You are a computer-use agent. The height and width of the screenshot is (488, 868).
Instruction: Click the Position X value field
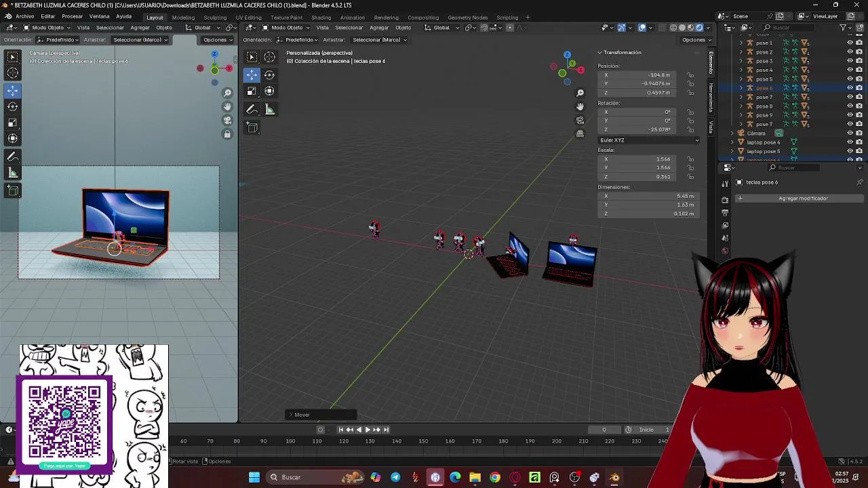(637, 75)
